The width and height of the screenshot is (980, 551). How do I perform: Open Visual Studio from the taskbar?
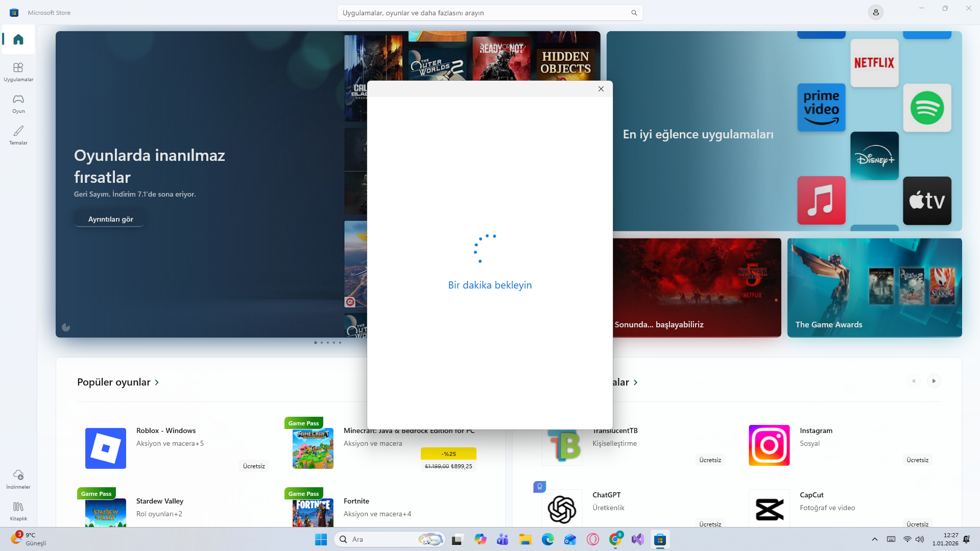[x=637, y=539]
